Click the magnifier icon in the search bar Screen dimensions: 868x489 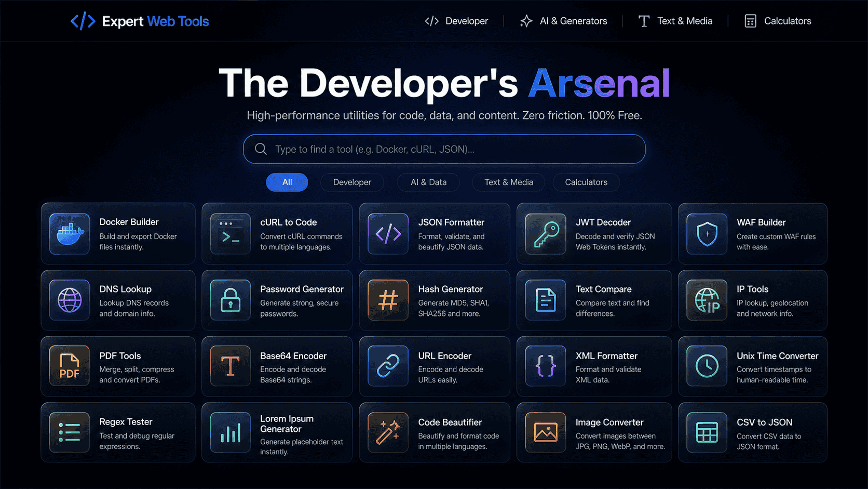[x=261, y=149]
